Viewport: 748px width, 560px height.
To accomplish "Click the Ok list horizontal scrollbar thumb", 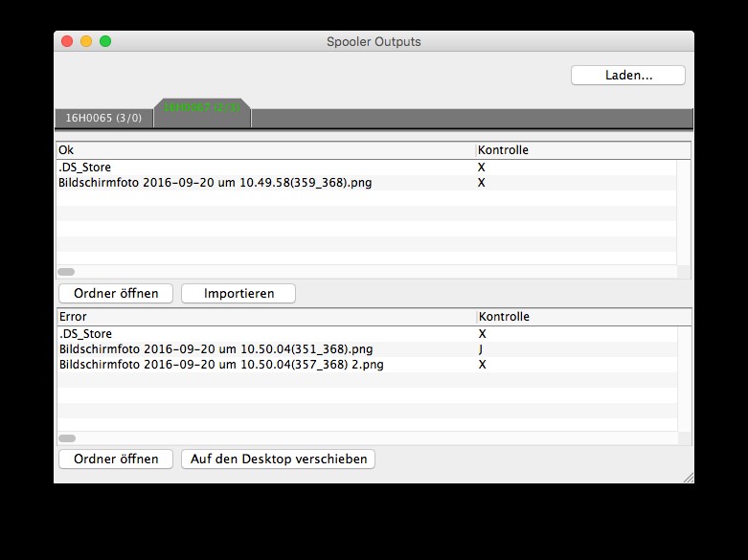I will (66, 272).
